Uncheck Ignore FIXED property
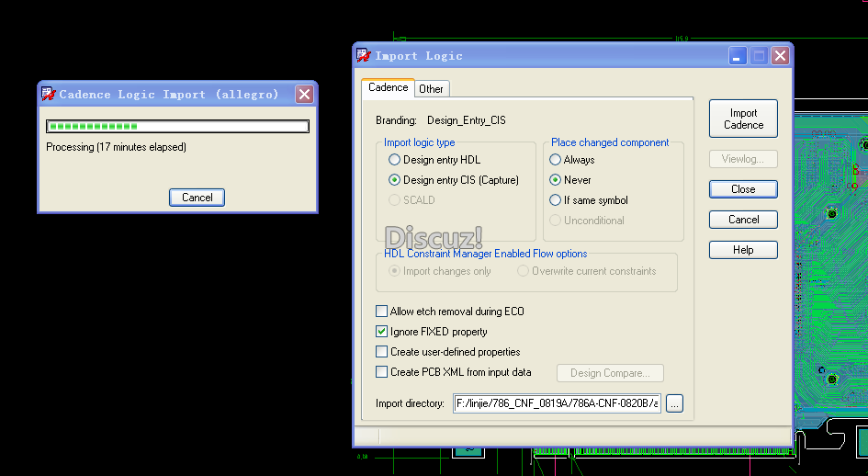868x476 pixels. [431, 332]
